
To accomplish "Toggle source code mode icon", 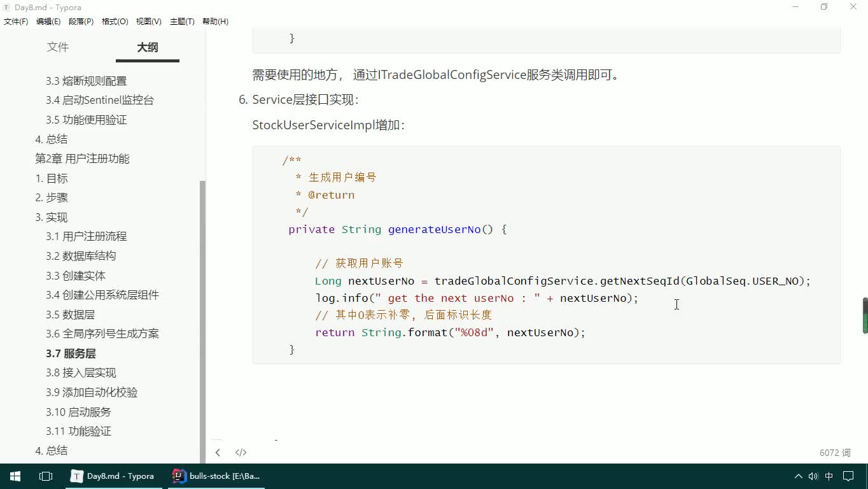I will point(241,453).
